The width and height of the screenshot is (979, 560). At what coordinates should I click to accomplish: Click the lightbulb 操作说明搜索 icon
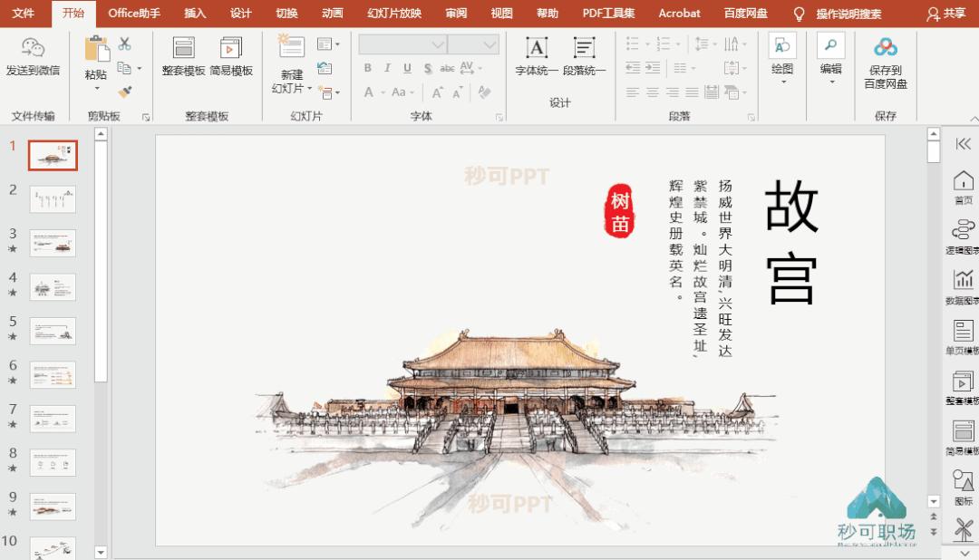click(799, 14)
